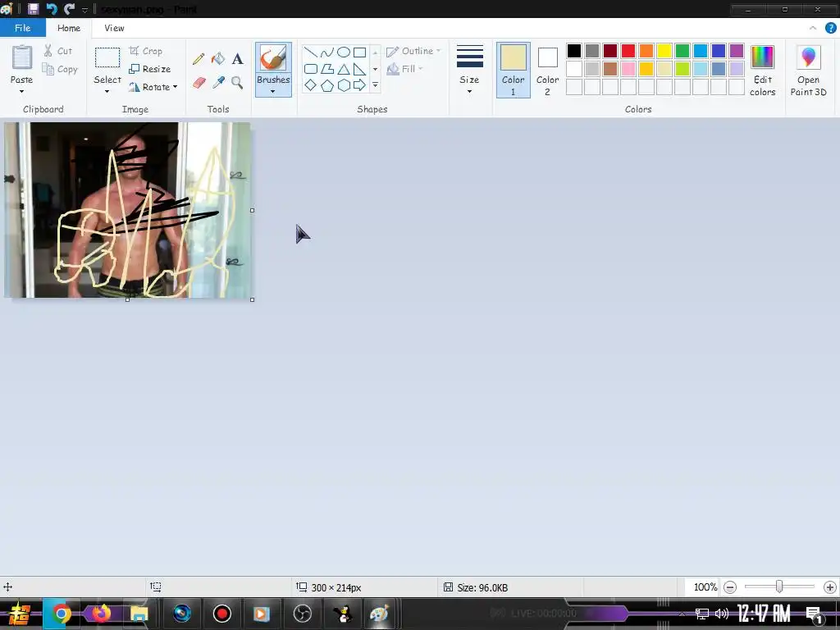The image size is (840, 630).
Task: Open the volume speaker tray icon
Action: pyautogui.click(x=722, y=614)
